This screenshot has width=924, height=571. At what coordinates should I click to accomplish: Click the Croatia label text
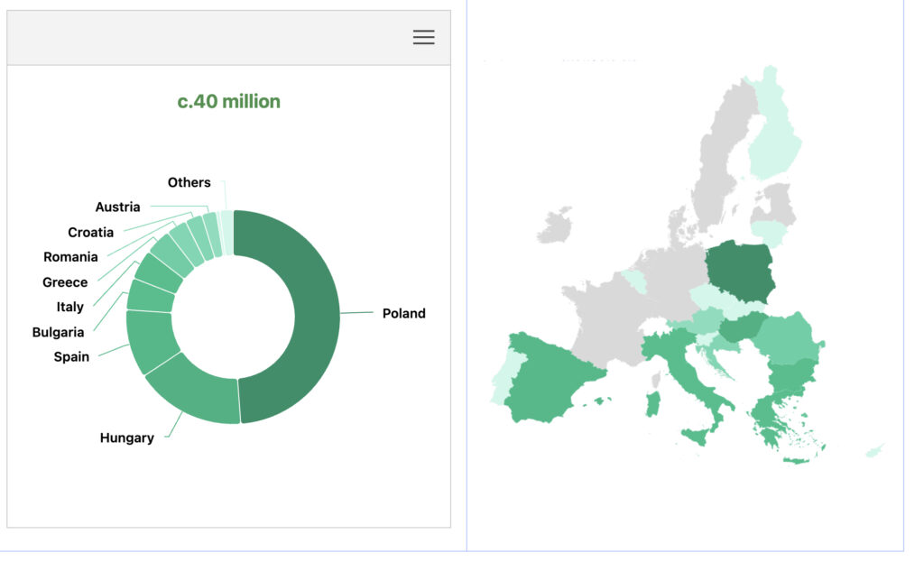pos(90,233)
